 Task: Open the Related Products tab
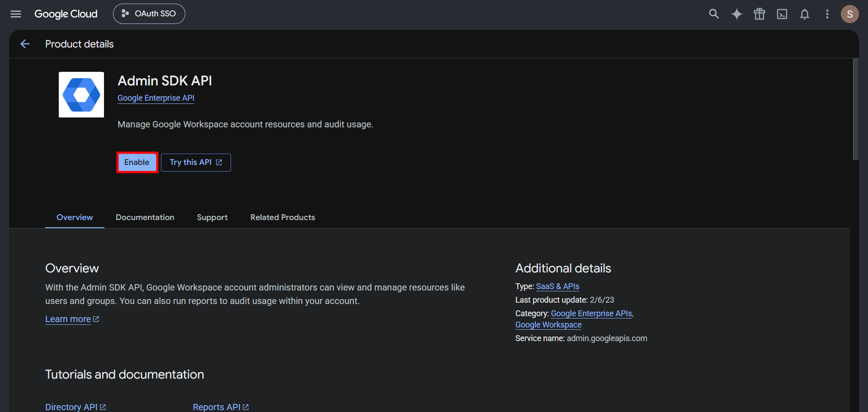tap(283, 217)
